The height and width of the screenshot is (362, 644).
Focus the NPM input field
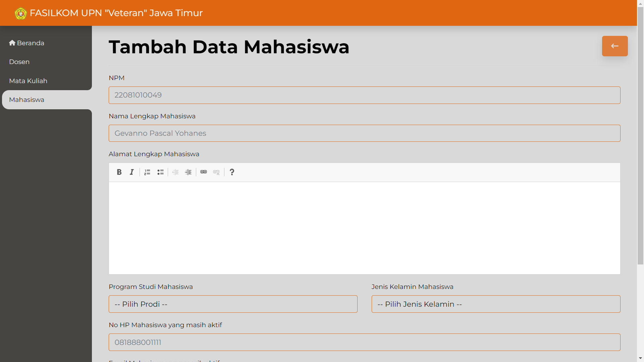coord(364,95)
